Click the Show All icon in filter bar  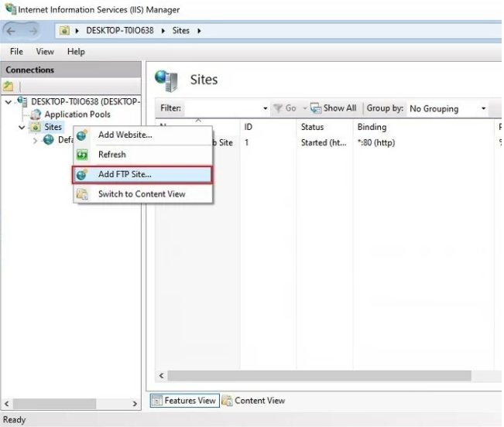(x=316, y=108)
